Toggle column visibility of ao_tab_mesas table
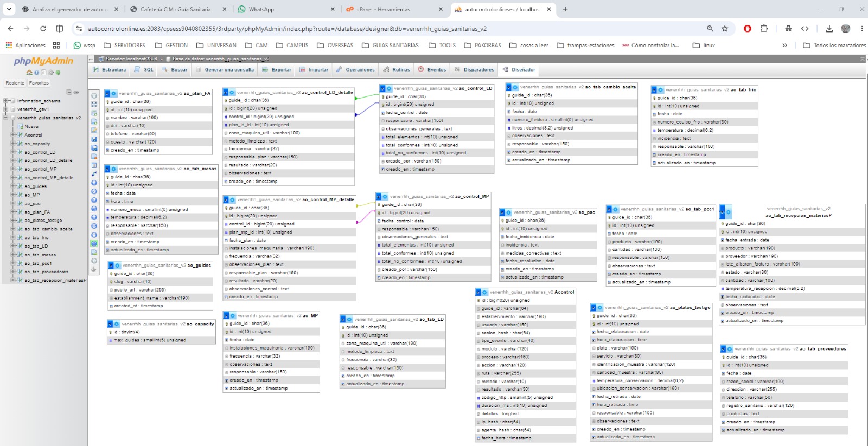Image resolution: width=868 pixels, height=446 pixels. (x=107, y=169)
